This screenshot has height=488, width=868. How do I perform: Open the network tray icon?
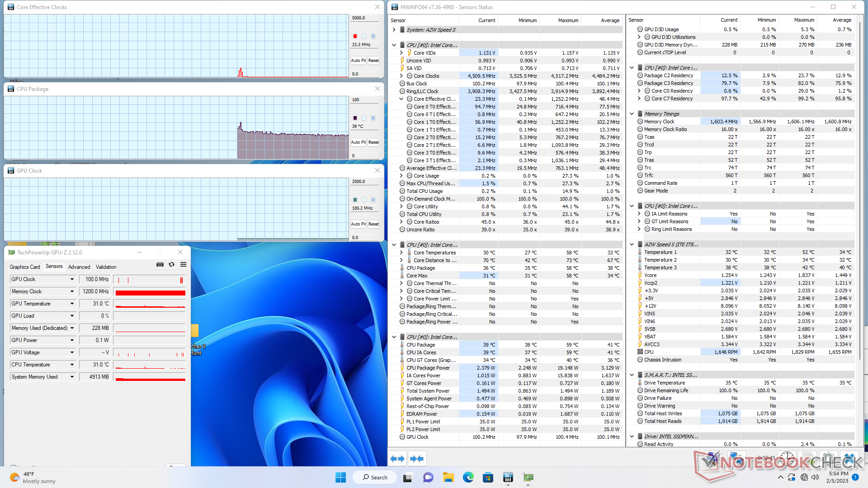point(804,477)
